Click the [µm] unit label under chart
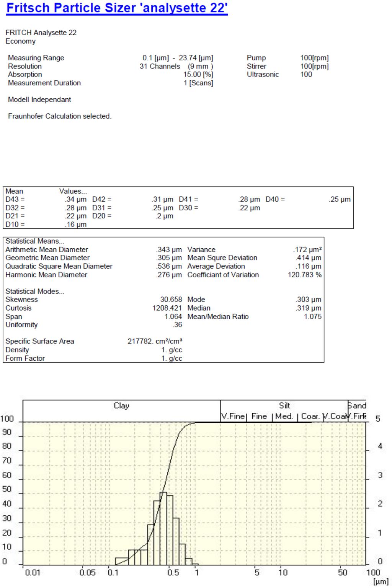Screen dimensions: 392x588 click(381, 582)
